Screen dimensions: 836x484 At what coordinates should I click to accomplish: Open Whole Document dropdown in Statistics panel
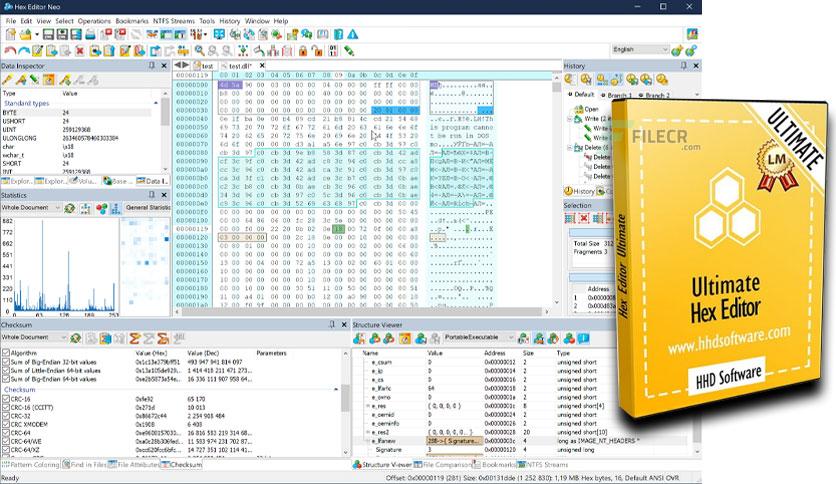(31, 208)
